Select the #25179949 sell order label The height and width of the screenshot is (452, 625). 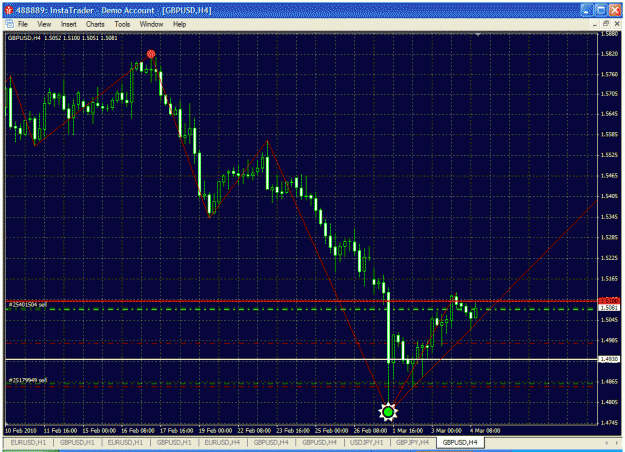pyautogui.click(x=28, y=380)
